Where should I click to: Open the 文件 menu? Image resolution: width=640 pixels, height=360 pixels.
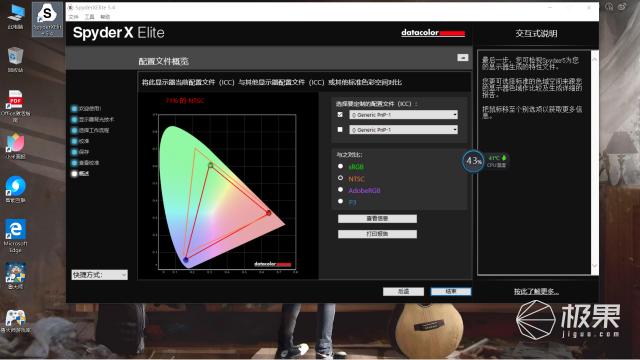73,17
